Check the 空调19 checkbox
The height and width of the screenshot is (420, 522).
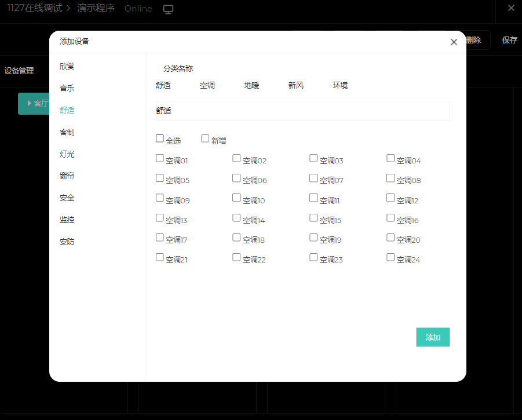[313, 238]
